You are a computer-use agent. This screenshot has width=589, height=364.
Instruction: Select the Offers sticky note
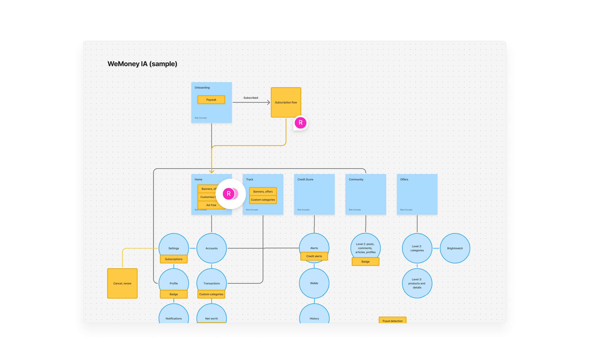coord(417,194)
